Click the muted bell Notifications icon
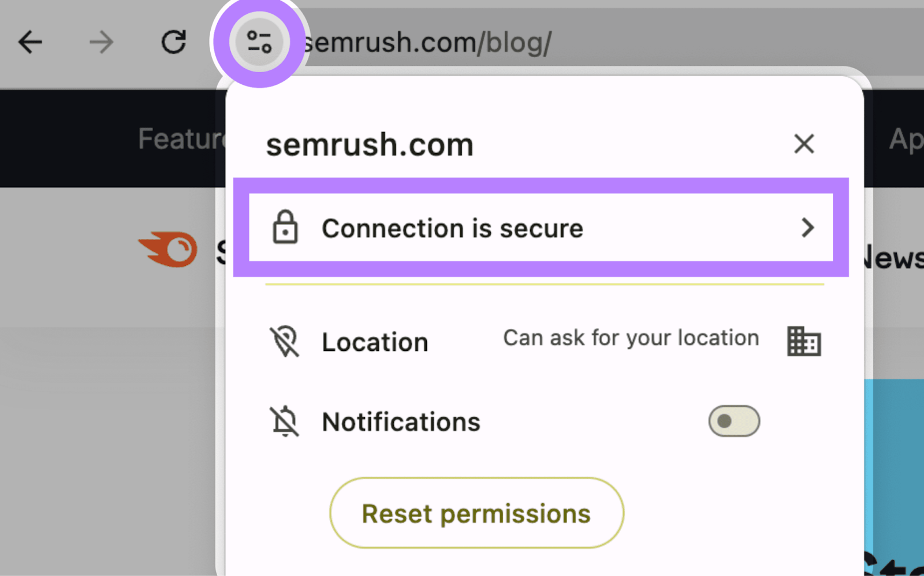The height and width of the screenshot is (576, 924). (x=285, y=421)
